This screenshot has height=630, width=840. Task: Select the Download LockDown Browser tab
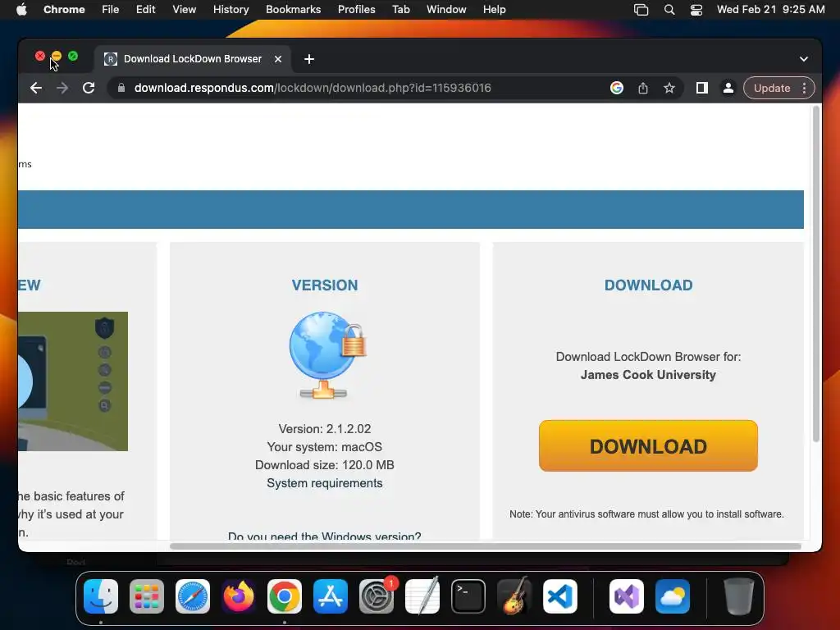pyautogui.click(x=193, y=59)
